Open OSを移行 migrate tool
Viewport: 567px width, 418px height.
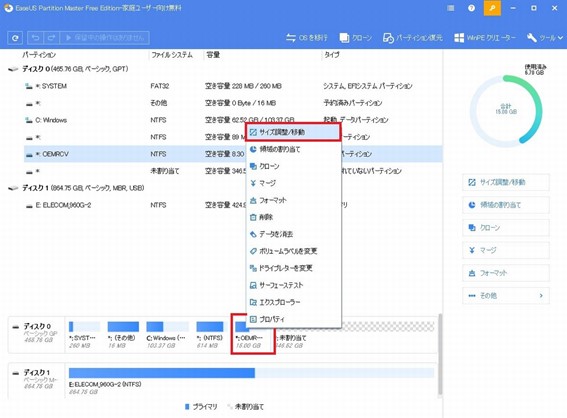pos(307,38)
